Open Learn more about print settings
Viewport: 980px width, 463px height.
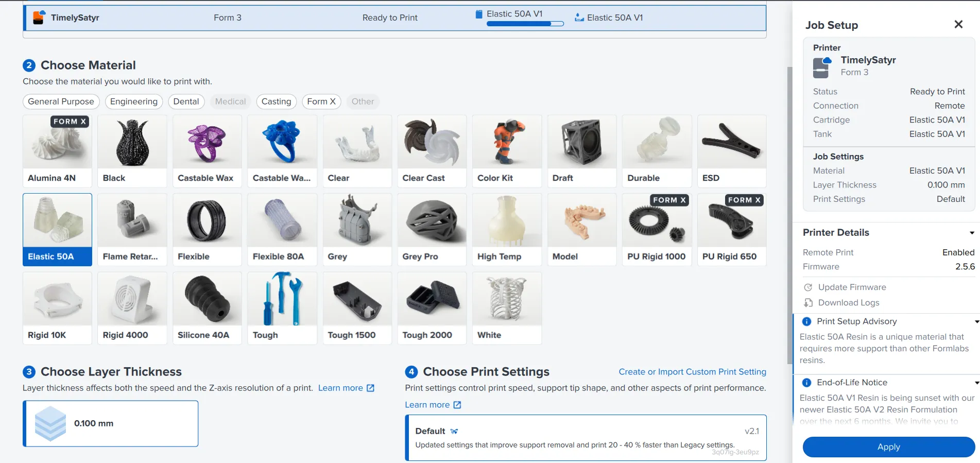pyautogui.click(x=433, y=405)
